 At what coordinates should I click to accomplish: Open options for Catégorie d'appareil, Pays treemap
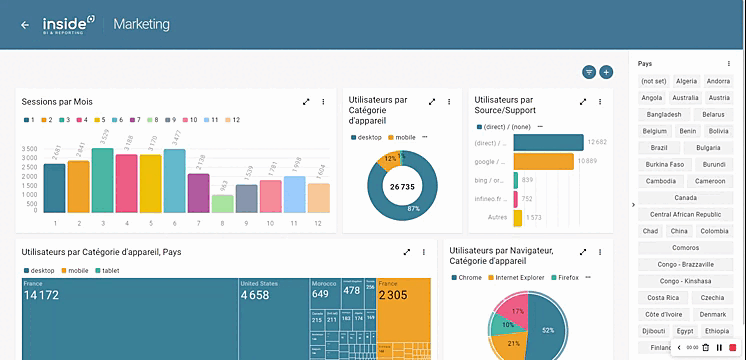click(x=424, y=252)
